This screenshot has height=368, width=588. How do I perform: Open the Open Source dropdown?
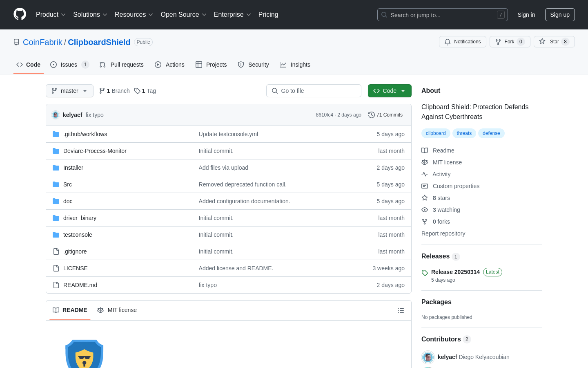click(x=184, y=15)
